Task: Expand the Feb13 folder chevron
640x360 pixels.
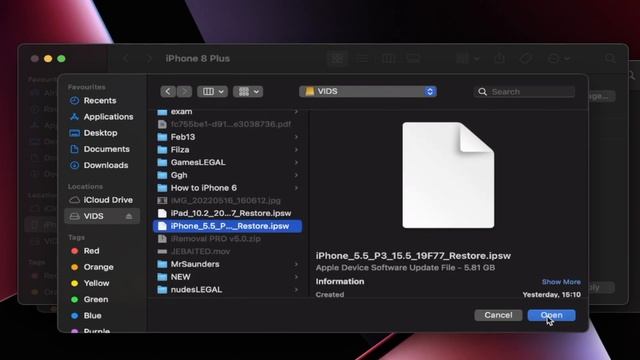Action: point(296,137)
